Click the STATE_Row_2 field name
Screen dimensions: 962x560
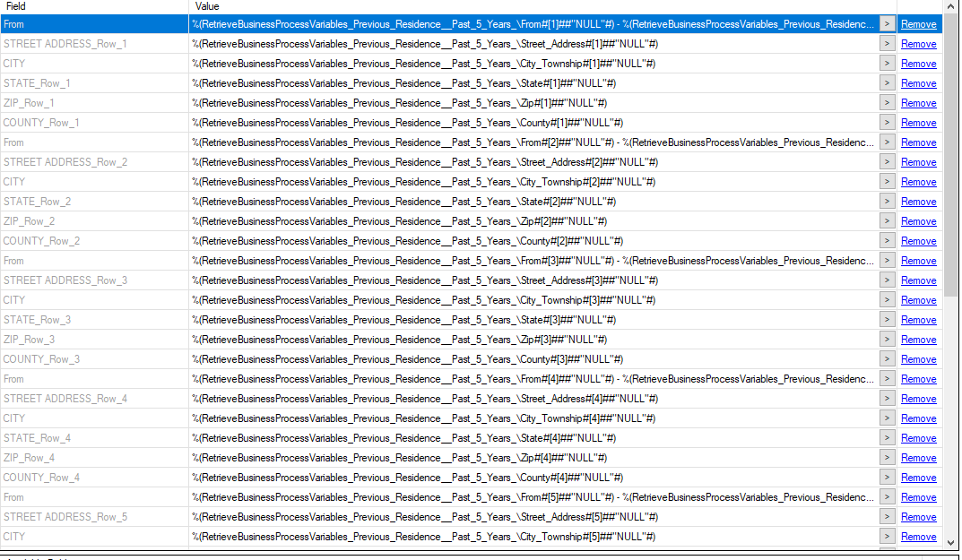[x=37, y=202]
